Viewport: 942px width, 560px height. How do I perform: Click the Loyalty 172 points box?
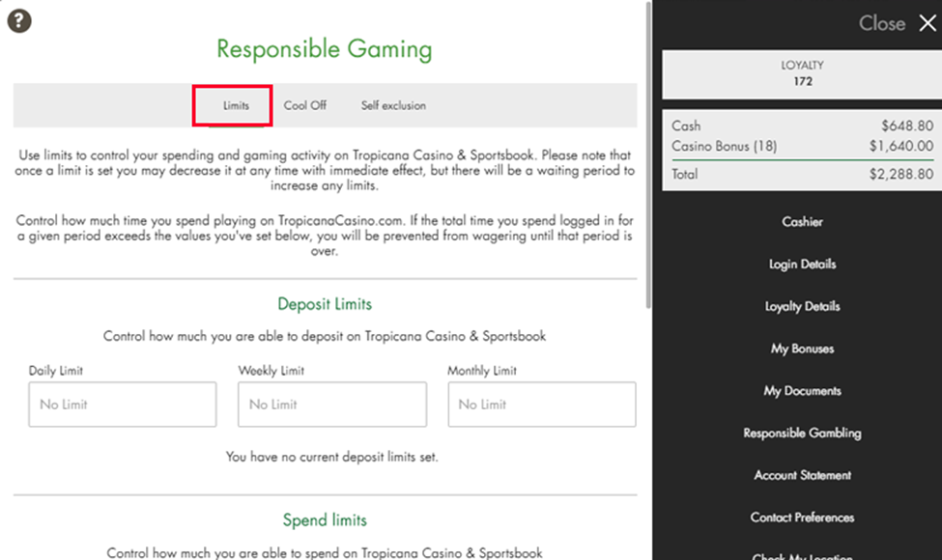(x=802, y=74)
